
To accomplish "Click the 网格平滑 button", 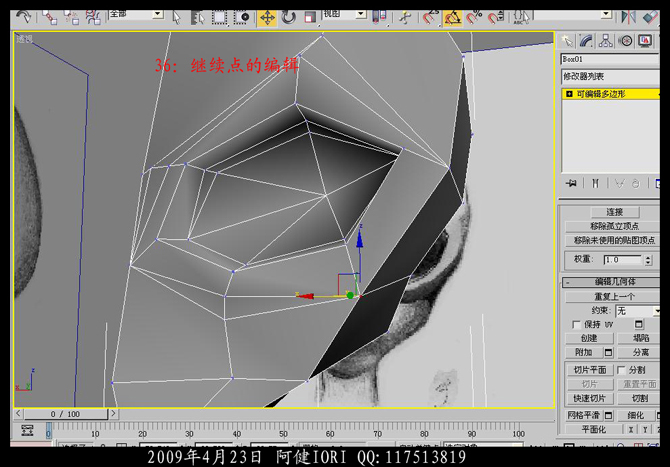I will [584, 415].
